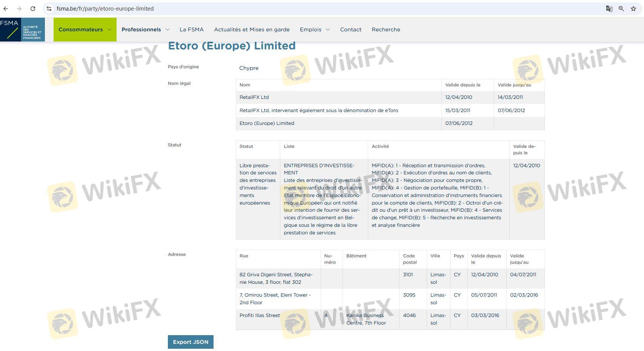
Task: Click the translate page icon
Action: [609, 9]
